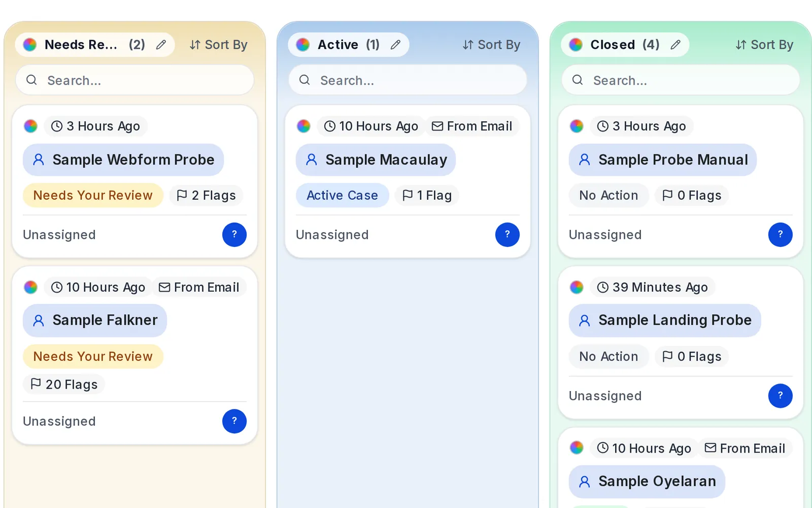
Task: Click assignee avatar on Sample Probe Manual card
Action: pos(781,235)
